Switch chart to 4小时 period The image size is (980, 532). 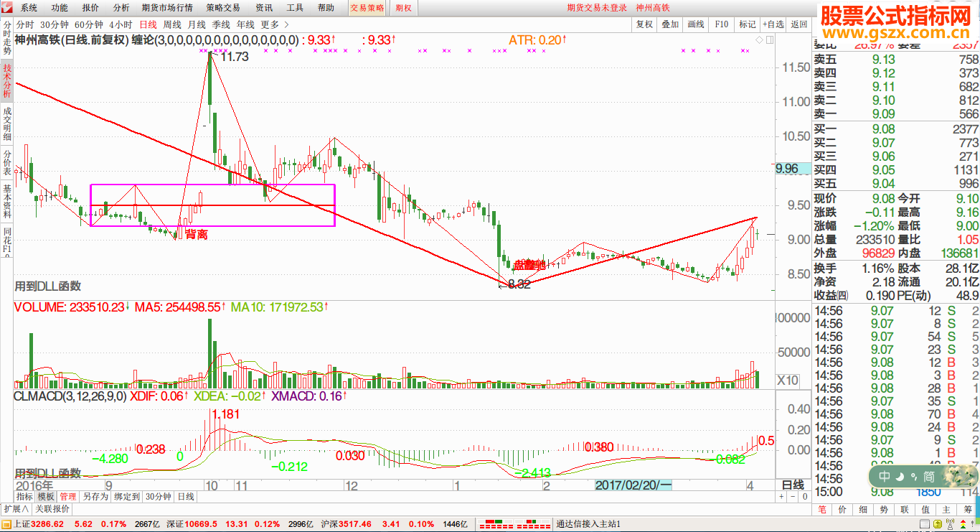[121, 24]
